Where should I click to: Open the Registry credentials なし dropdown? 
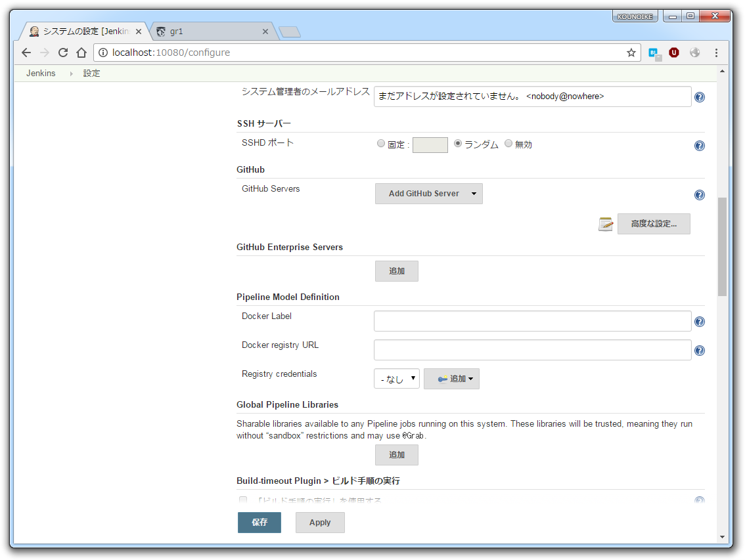click(x=396, y=378)
